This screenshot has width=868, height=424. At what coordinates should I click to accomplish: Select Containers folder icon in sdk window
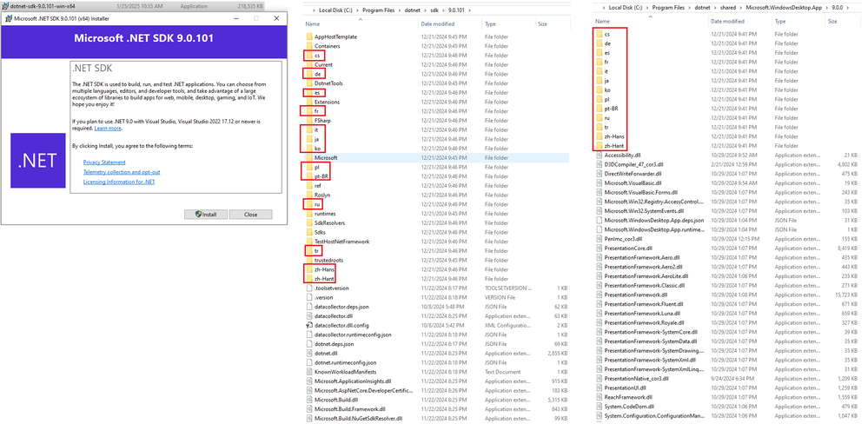(309, 46)
